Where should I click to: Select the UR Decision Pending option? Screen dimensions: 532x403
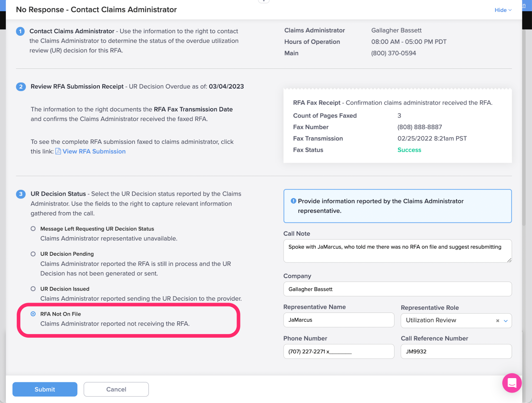click(x=33, y=254)
